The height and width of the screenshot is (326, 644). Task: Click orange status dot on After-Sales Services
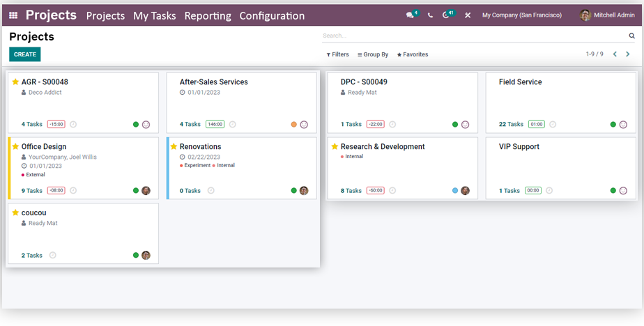tap(293, 125)
